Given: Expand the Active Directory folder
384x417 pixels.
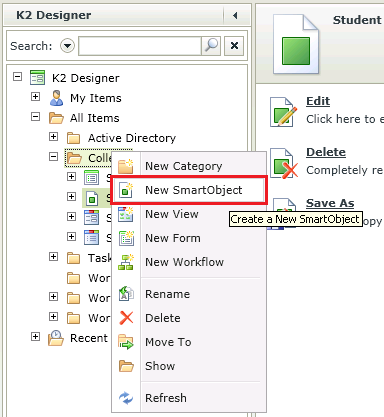Looking at the screenshot, I should 53,137.
